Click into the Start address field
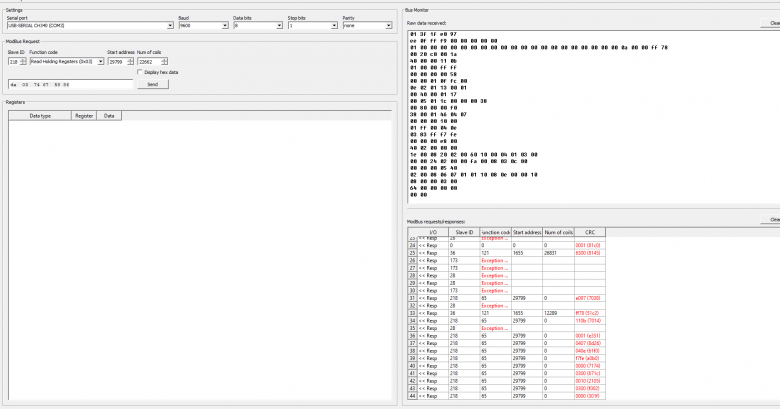This screenshot has width=780, height=409. 118,62
